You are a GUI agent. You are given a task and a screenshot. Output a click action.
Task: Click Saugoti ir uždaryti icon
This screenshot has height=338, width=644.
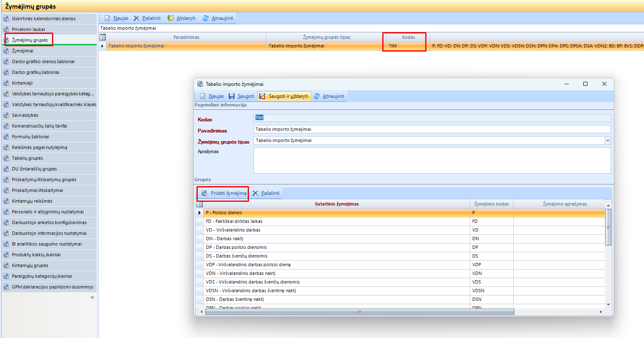(262, 96)
